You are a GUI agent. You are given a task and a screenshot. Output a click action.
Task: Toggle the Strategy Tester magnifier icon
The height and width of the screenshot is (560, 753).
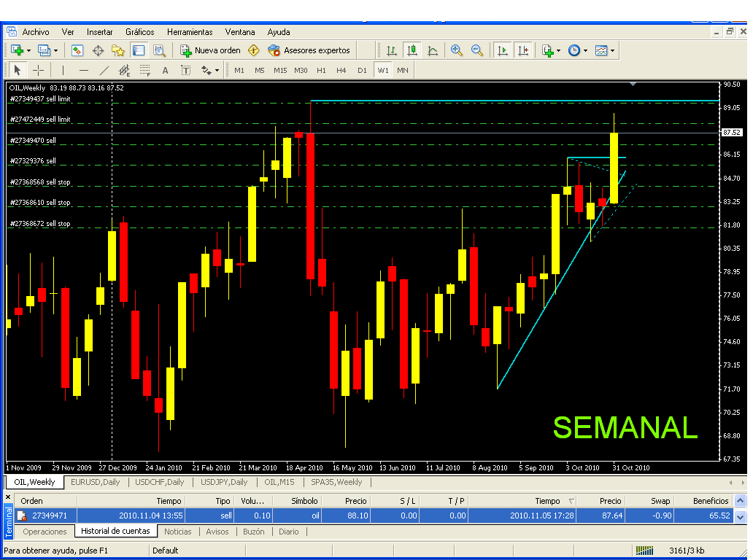pyautogui.click(x=160, y=50)
